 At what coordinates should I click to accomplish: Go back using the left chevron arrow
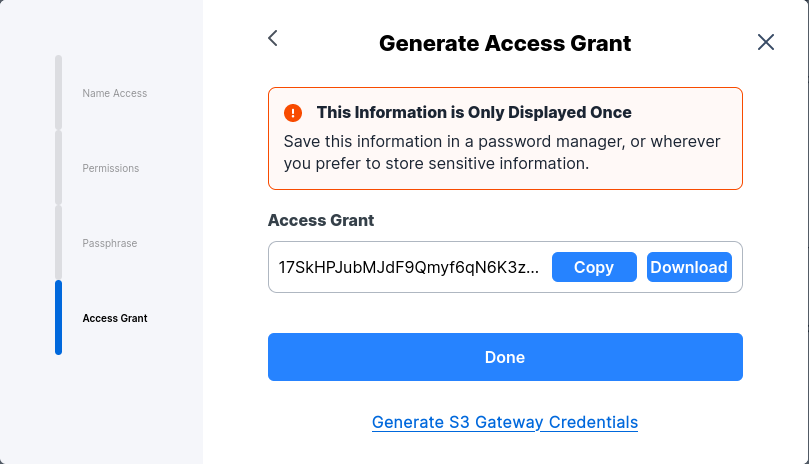[x=272, y=39]
